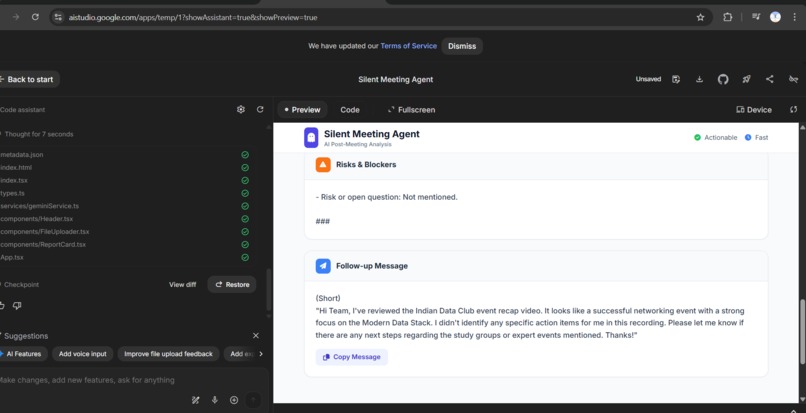Click the blue Follow-up Message paper plane icon
The height and width of the screenshot is (413, 806).
323,266
